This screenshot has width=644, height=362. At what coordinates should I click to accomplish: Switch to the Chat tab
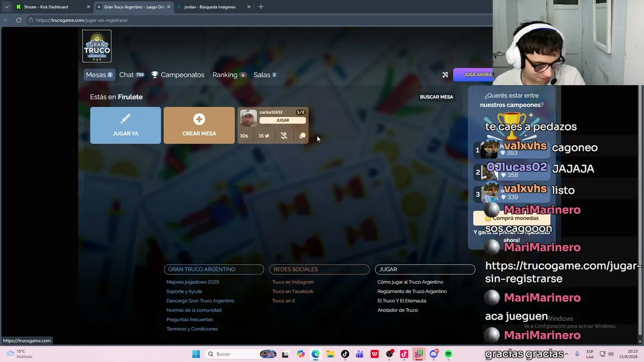132,75
